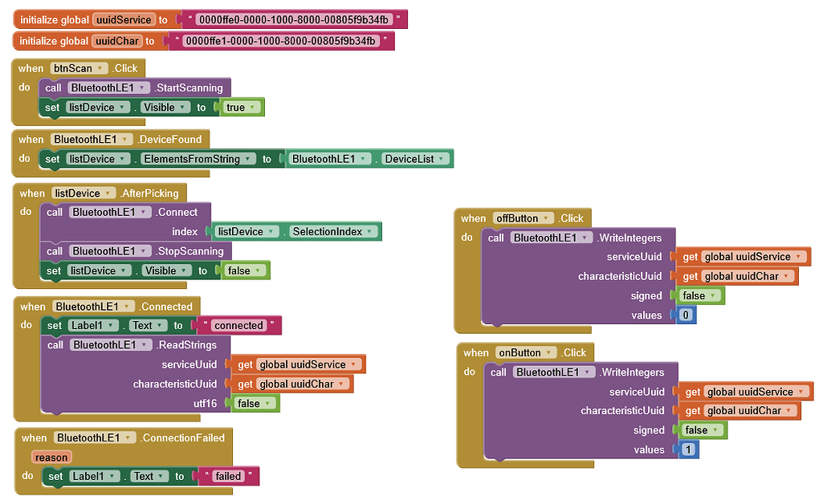Select the .StopScanning call block label
The height and width of the screenshot is (504, 831).
tap(189, 251)
